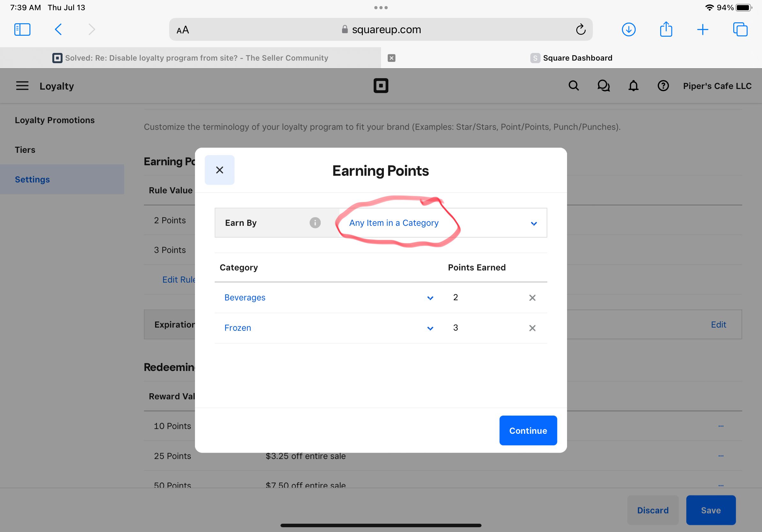Image resolution: width=762 pixels, height=532 pixels.
Task: Open the messages chat icon
Action: tap(603, 86)
